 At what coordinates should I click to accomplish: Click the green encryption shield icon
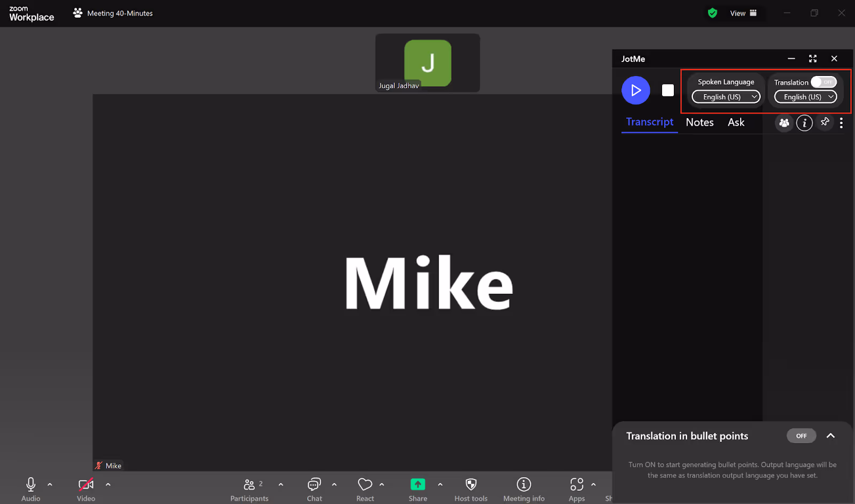[x=712, y=13]
